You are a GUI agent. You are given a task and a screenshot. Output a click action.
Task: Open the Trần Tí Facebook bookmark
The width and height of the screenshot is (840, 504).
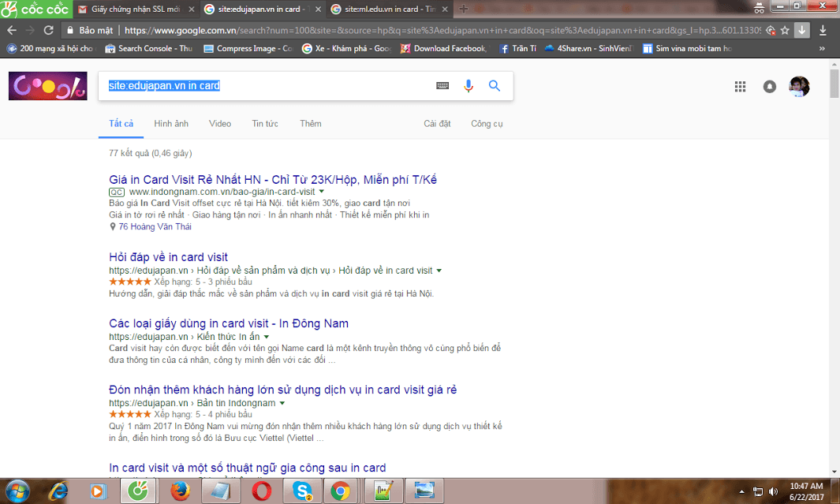point(518,48)
